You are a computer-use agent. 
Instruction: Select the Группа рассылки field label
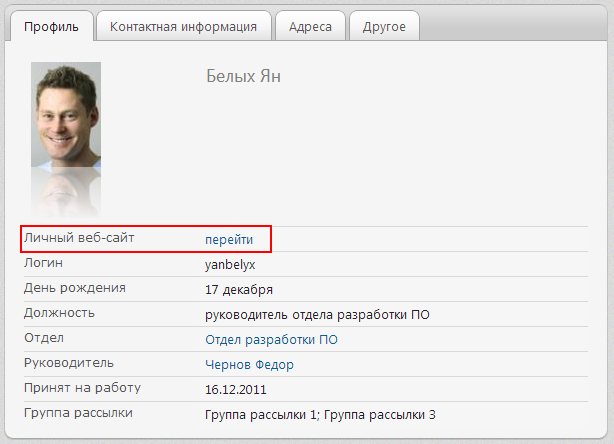pyautogui.click(x=78, y=413)
